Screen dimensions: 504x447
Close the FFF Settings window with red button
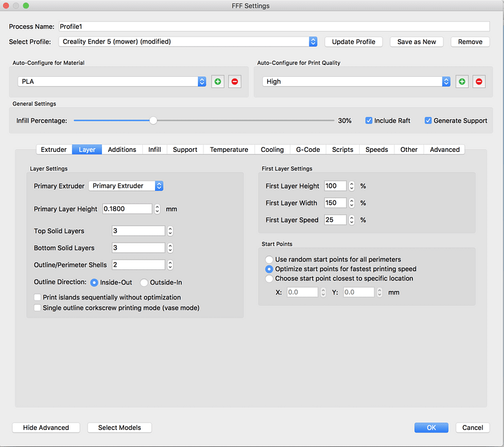6,6
